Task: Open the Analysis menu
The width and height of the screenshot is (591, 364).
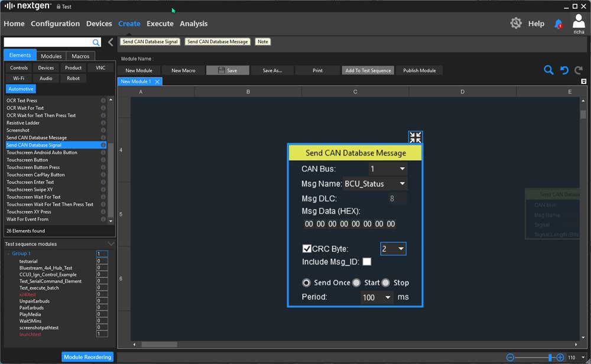Action: click(194, 24)
